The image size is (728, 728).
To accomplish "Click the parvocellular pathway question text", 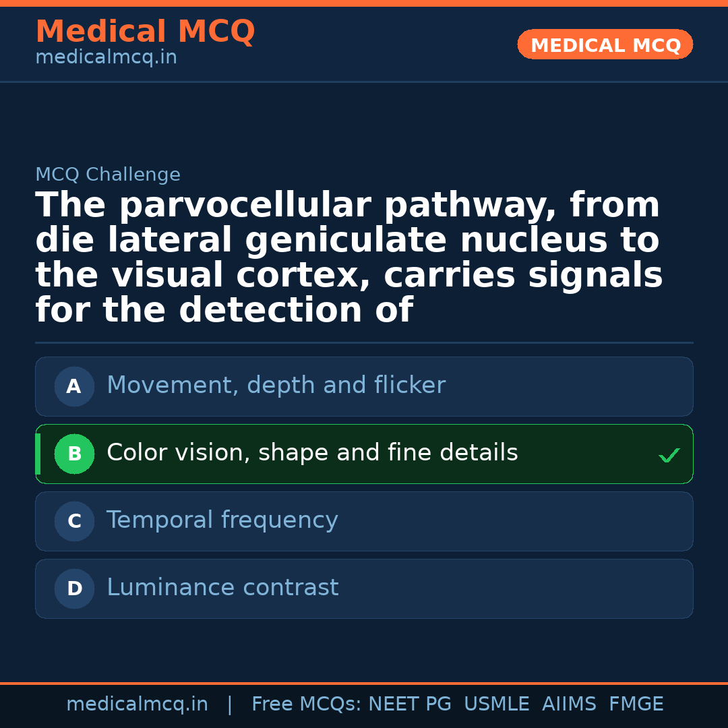I will [348, 257].
